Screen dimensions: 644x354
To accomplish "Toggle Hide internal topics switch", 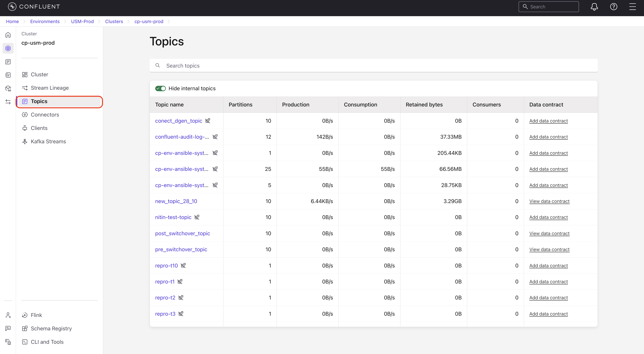I will pyautogui.click(x=160, y=88).
